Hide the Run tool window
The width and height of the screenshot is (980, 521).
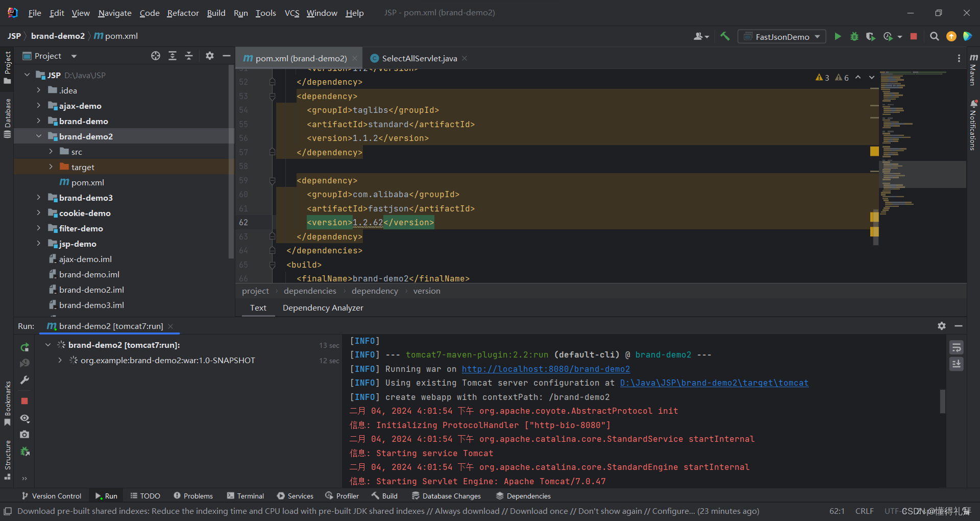click(959, 326)
